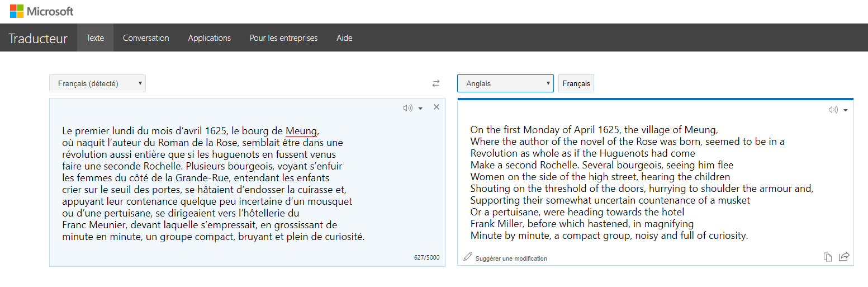Click the source line 'faire une seconde Rochelle'
The width and height of the screenshot is (868, 287).
[x=202, y=166]
